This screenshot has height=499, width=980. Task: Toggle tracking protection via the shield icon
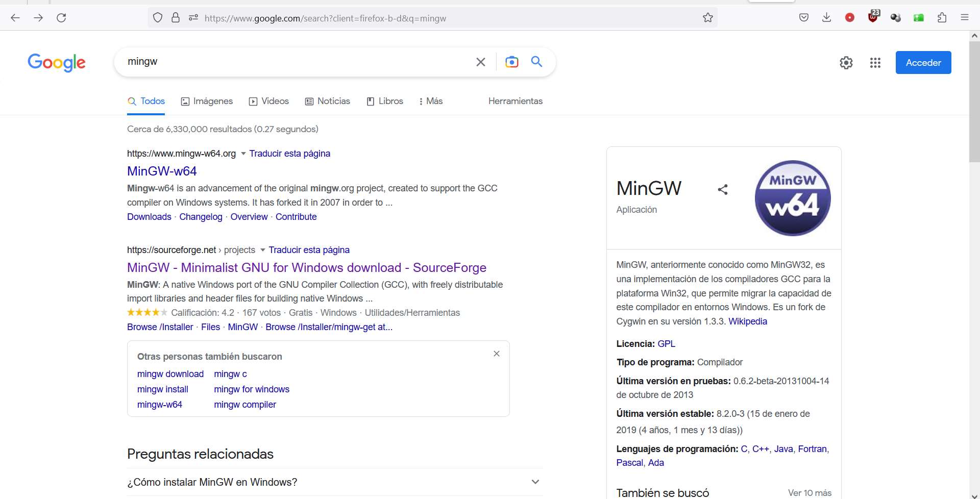(x=157, y=17)
